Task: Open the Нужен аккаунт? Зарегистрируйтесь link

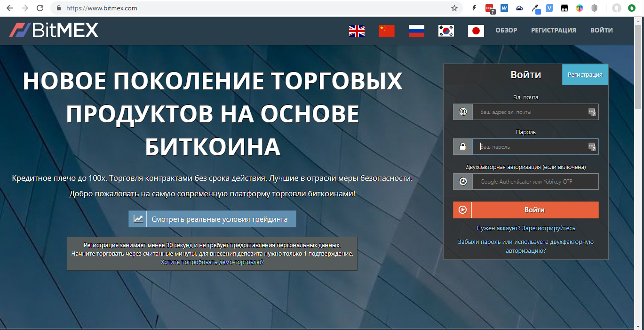Action: pos(525,228)
